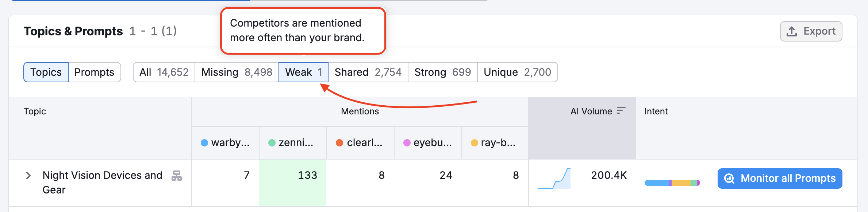Switch to the Topics view toggle
The width and height of the screenshot is (868, 212).
(46, 72)
